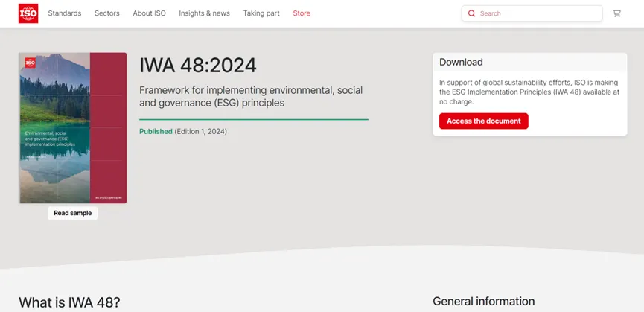
Task: Click the Framework for implementing ESG principles subtitle
Action: (251, 96)
